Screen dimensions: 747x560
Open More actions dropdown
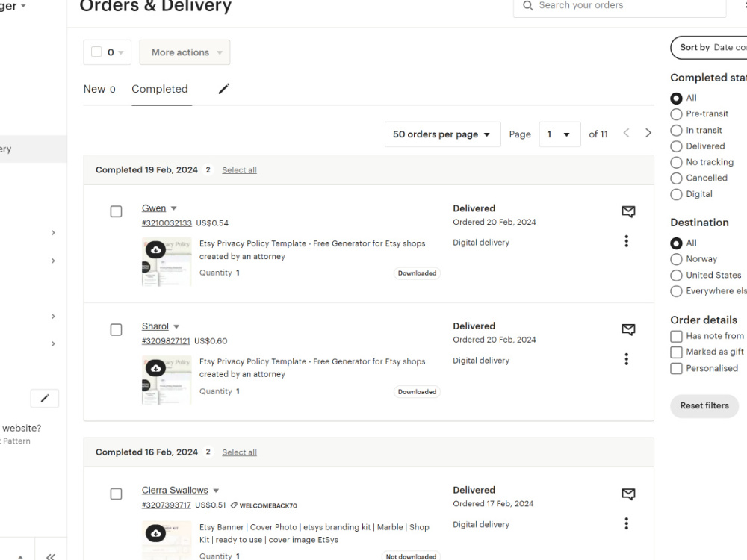point(185,52)
